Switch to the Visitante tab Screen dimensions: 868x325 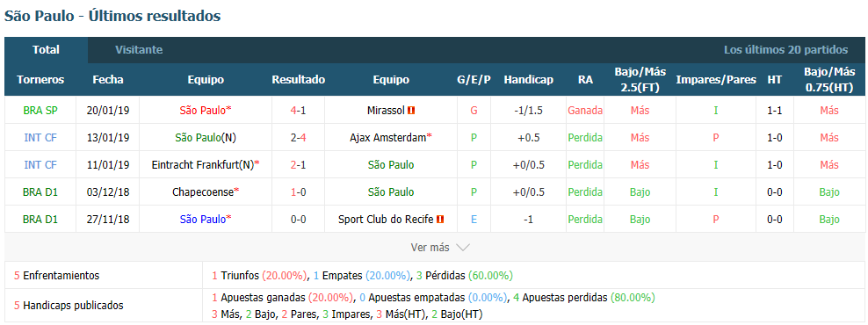(139, 50)
